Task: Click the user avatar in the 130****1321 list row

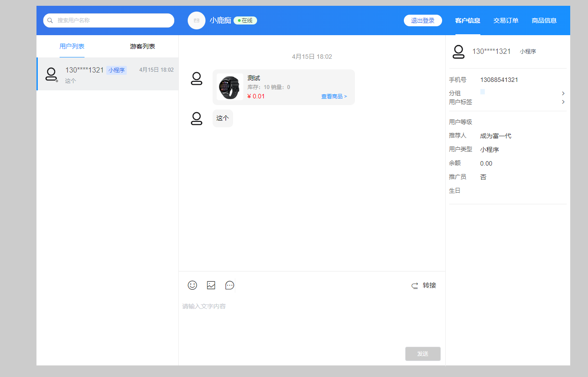Action: (x=51, y=74)
